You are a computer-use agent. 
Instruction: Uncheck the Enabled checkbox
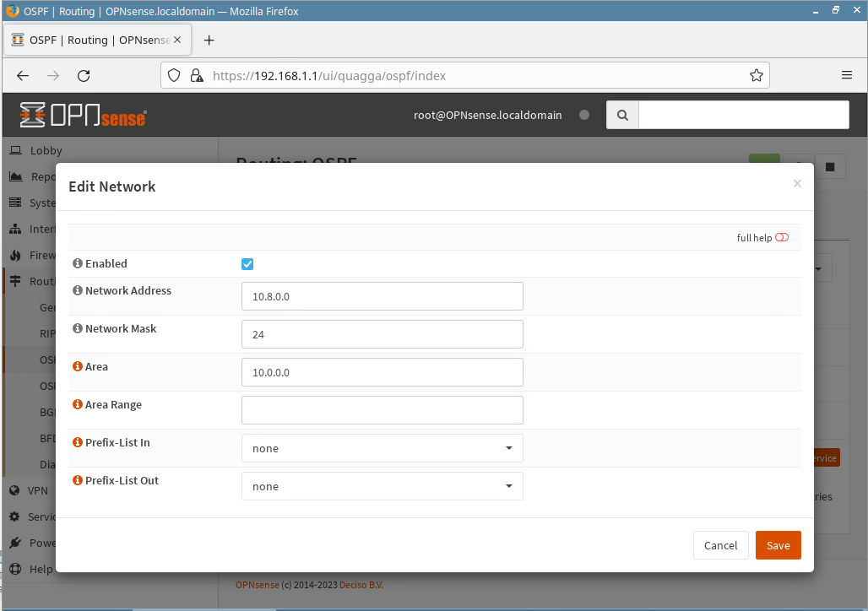(x=247, y=264)
